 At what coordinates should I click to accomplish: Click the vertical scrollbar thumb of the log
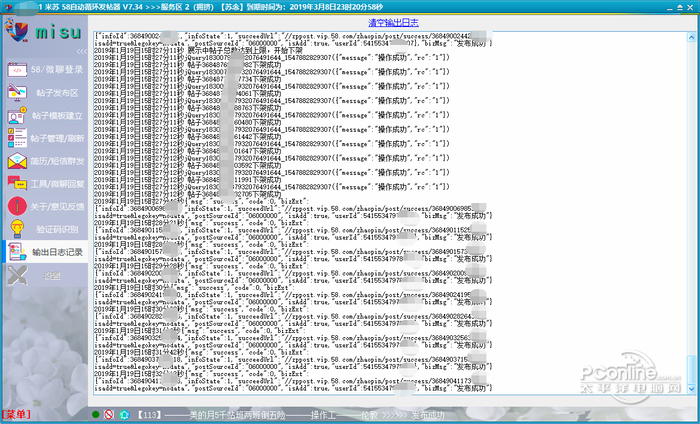691,370
